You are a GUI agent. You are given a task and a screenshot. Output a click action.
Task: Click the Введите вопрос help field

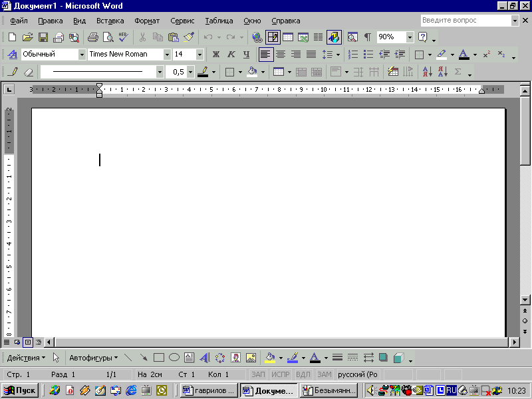pyautogui.click(x=466, y=21)
